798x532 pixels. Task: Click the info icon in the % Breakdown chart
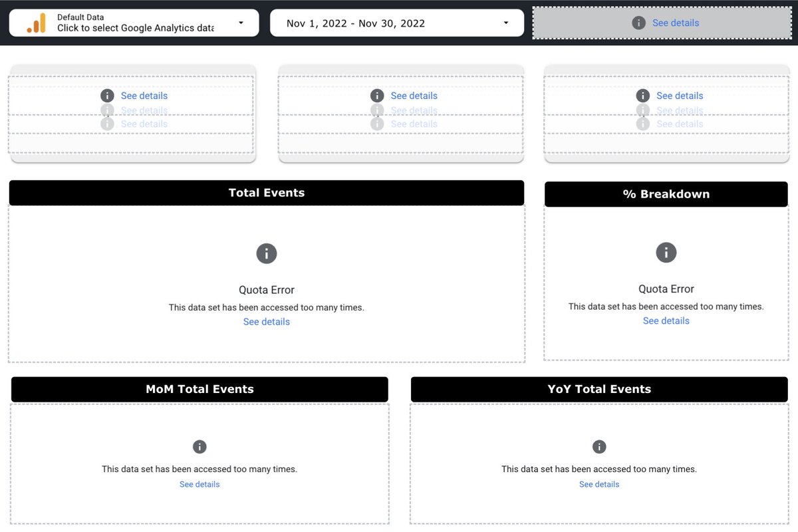pyautogui.click(x=666, y=253)
